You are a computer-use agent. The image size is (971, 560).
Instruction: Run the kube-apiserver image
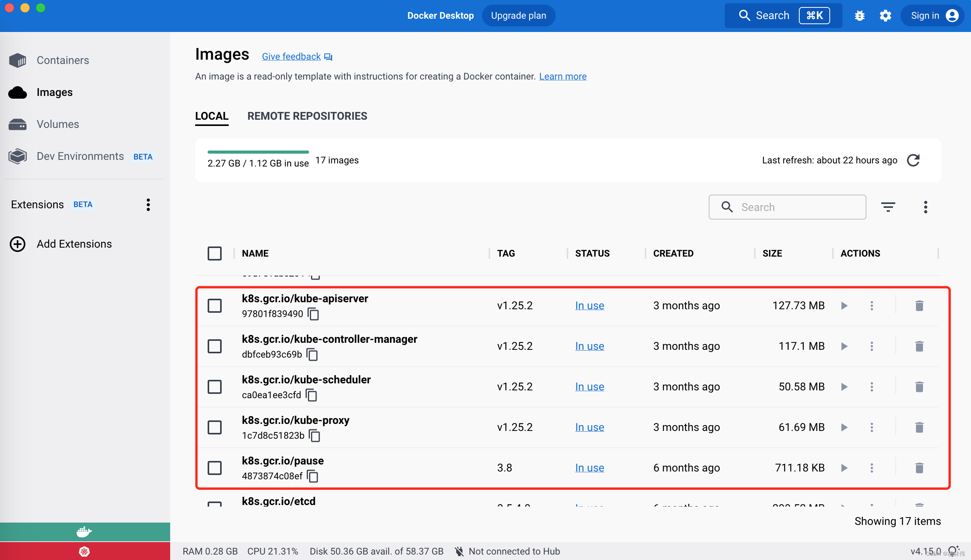(x=845, y=306)
